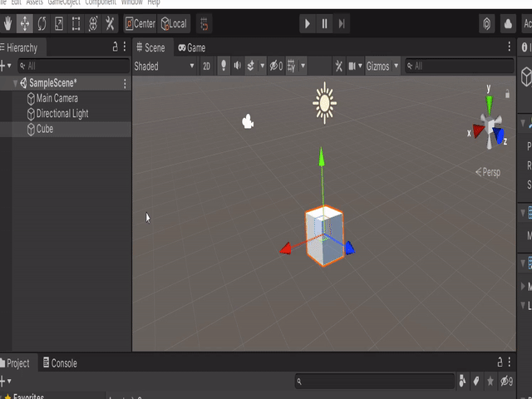Toggle Project panel lock
The image size is (532, 399).
500,362
